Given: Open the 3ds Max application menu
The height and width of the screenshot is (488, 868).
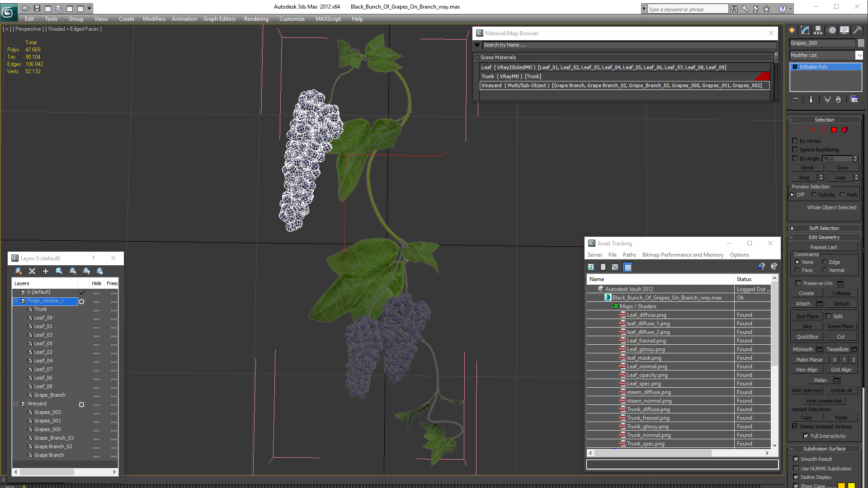Looking at the screenshot, I should coord(8,12).
